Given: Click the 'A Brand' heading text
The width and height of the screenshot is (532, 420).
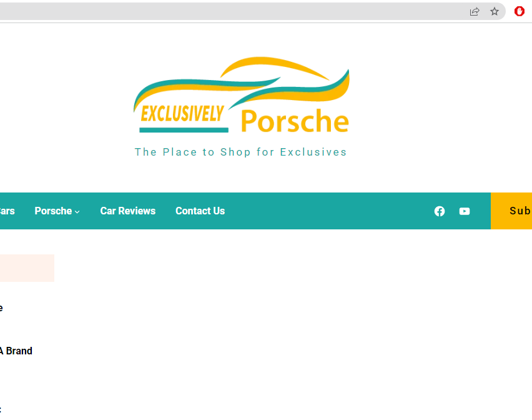Looking at the screenshot, I should (x=16, y=351).
